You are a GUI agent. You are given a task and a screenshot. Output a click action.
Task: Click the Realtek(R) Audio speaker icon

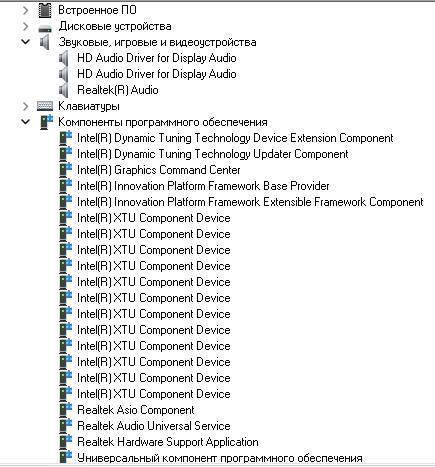(63, 90)
